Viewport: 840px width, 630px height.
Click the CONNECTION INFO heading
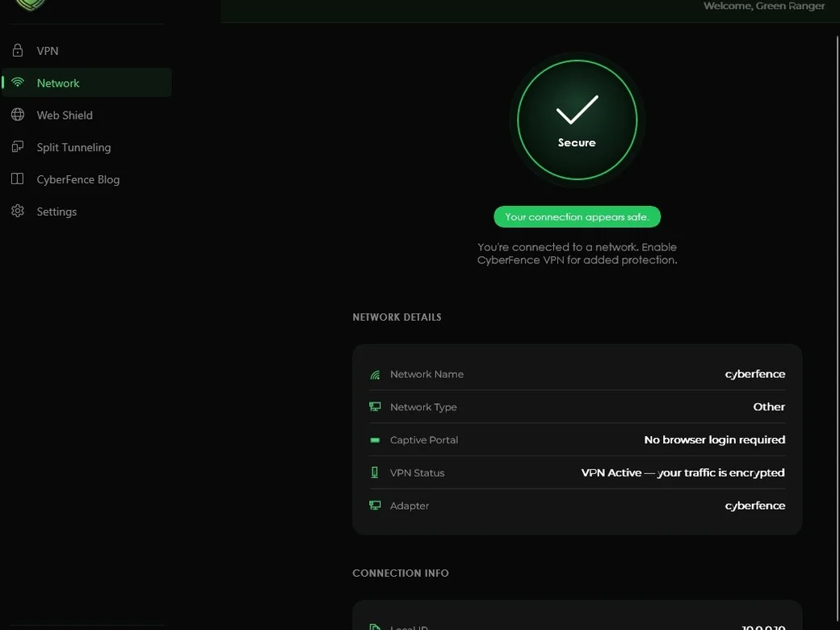click(401, 573)
